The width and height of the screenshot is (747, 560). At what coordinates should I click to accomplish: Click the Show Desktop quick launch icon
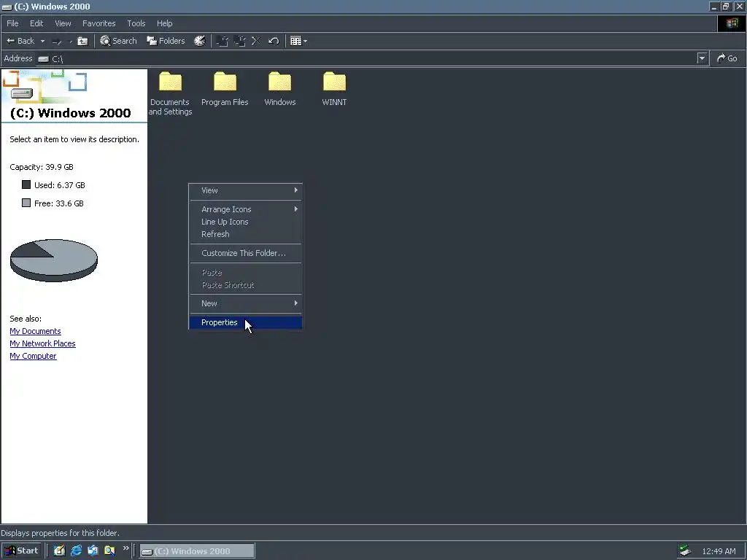[x=59, y=551]
